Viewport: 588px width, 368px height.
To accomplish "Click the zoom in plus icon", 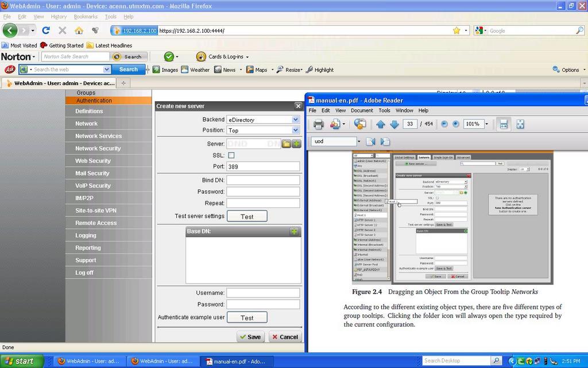I will (x=456, y=124).
